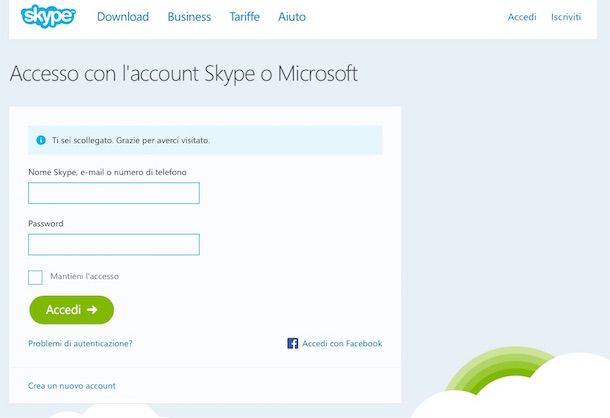Open the Tariffe page

pos(244,17)
